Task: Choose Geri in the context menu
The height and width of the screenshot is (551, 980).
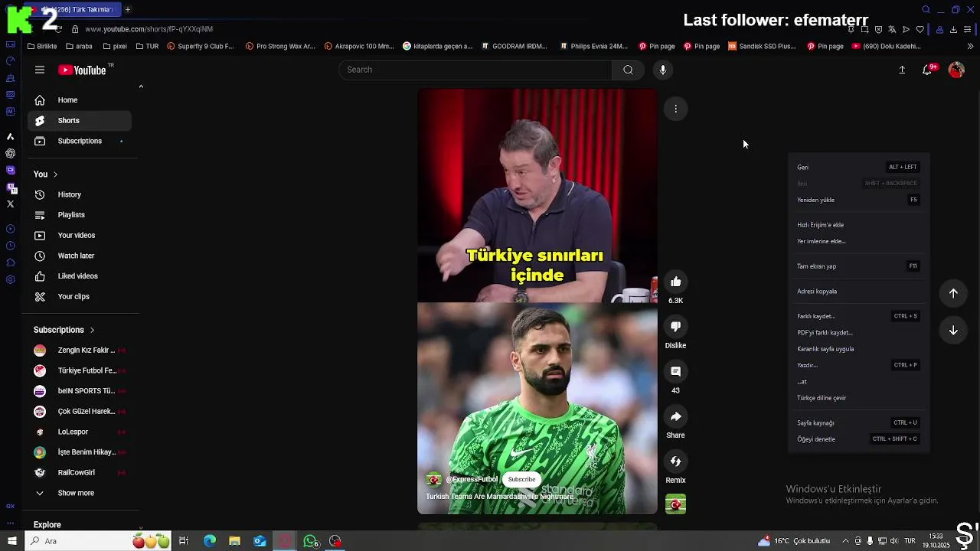Action: click(858, 167)
